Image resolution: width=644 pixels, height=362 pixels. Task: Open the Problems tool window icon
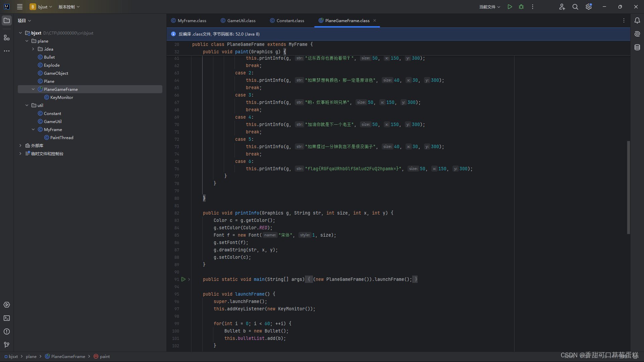click(7, 331)
